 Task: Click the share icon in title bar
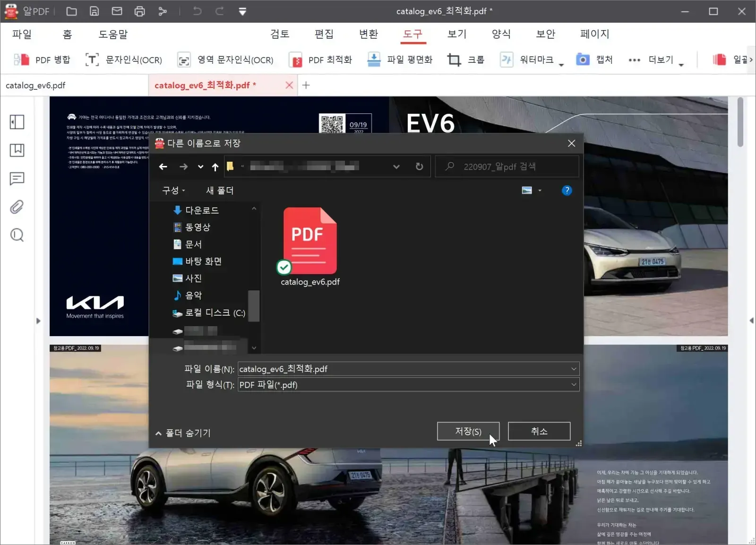point(163,11)
